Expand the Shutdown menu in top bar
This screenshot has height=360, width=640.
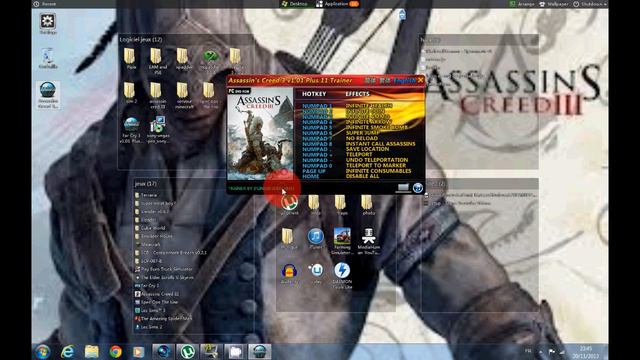pos(590,4)
